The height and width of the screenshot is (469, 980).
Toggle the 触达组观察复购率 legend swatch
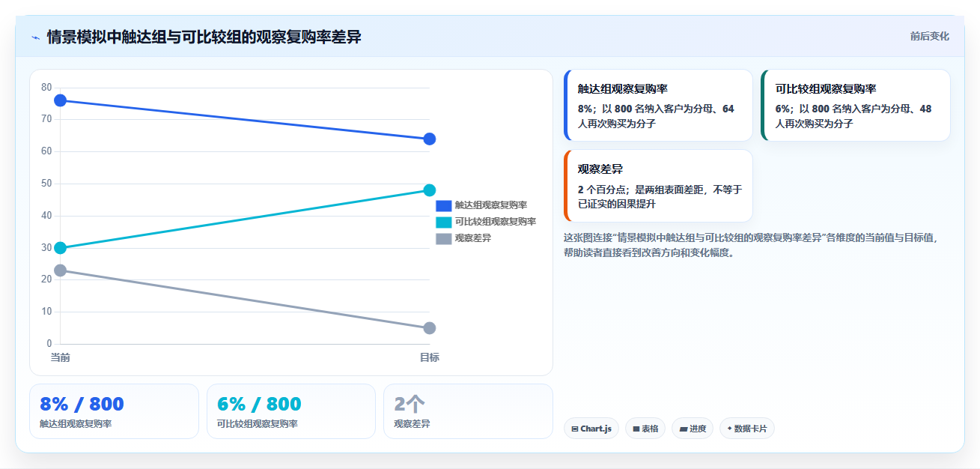click(x=444, y=205)
